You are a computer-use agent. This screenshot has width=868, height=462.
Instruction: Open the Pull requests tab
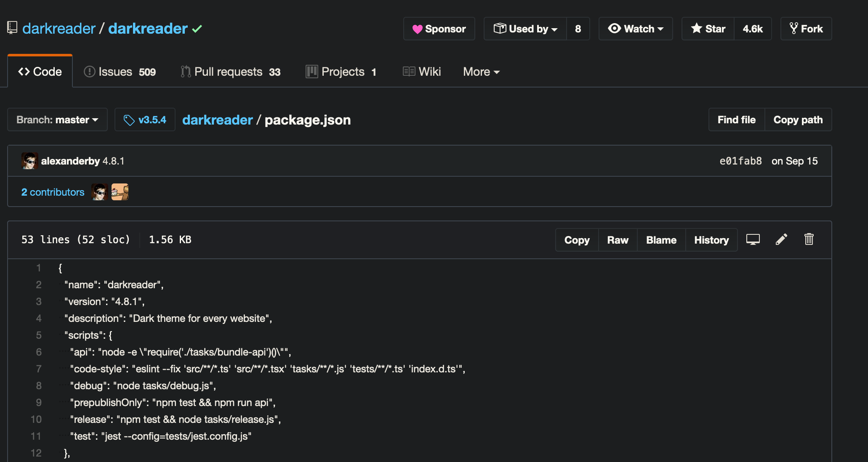pyautogui.click(x=230, y=72)
